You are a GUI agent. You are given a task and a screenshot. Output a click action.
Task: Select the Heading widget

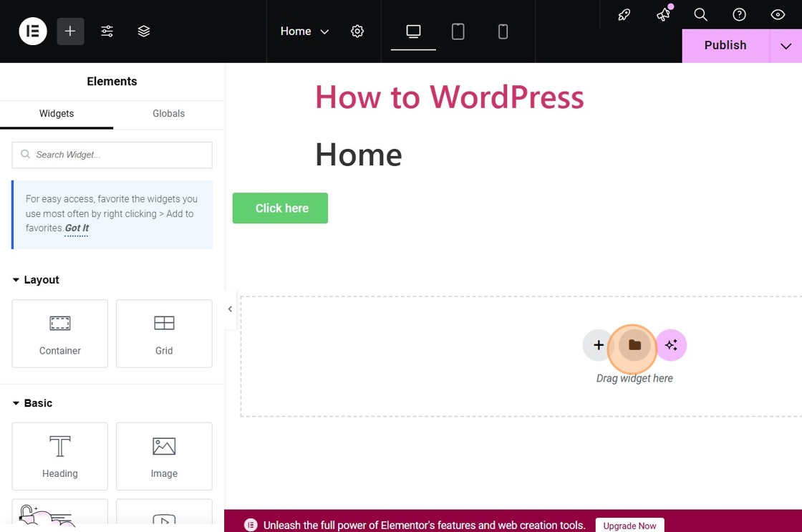(x=60, y=456)
